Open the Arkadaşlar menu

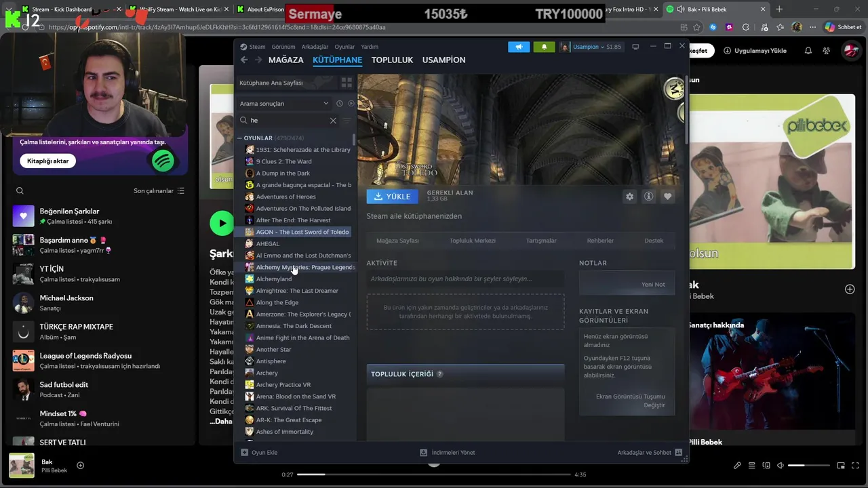(x=315, y=47)
